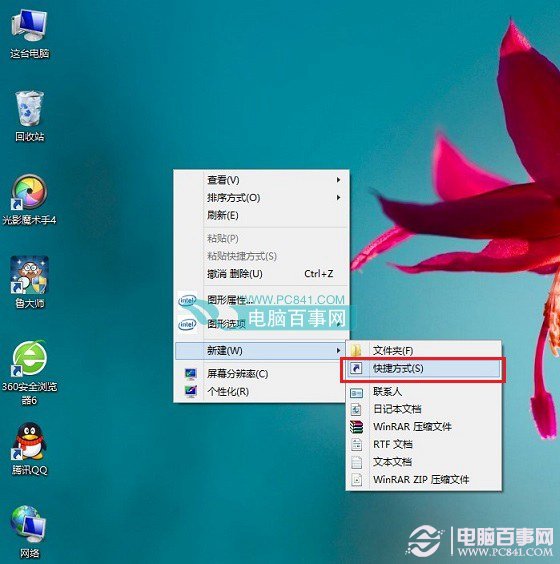Click the blank page icon beside 文本文档
Screen dimensions: 560x564
pos(356,462)
